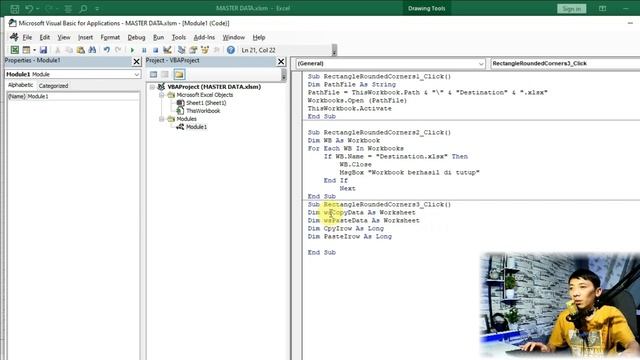640x360 pixels.
Task: Select the VBAProject (MASTER DATA.xlsm) root item
Action: tap(214, 87)
